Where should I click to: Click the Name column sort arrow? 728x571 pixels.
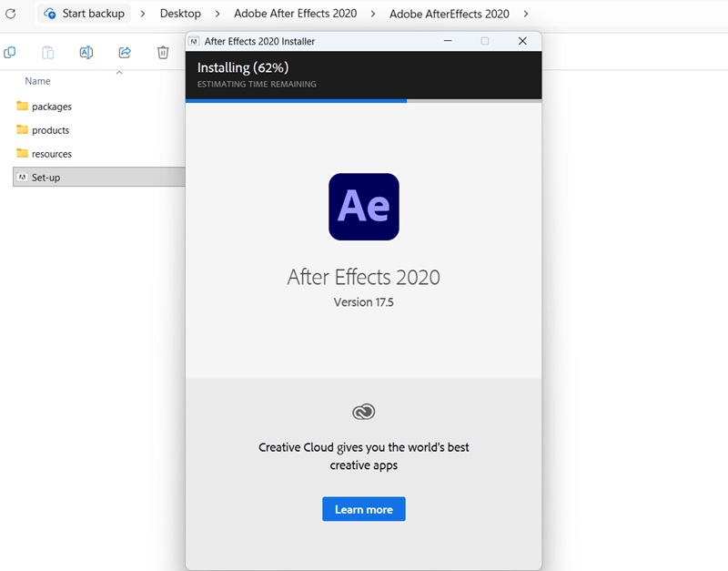[x=118, y=75]
